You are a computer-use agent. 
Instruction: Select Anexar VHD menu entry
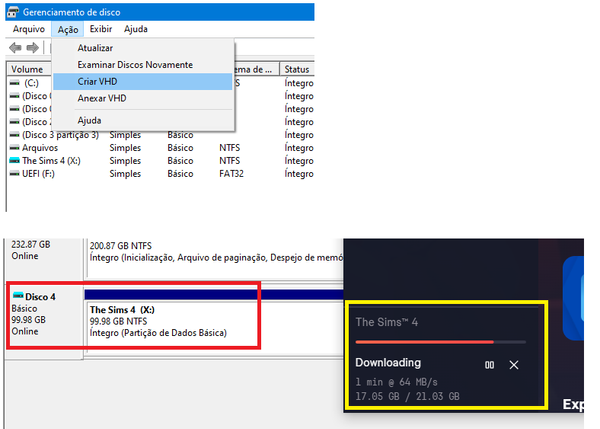pos(143,98)
